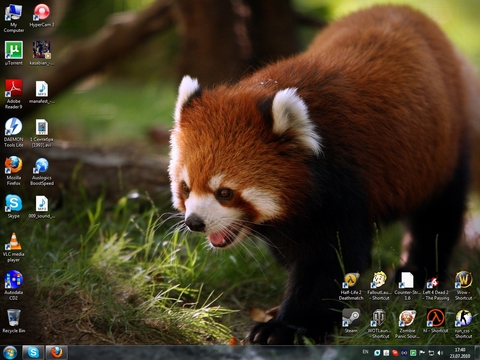This screenshot has height=360, width=480.
Task: Click the dark blue wireless tray icon
Action: pos(404,353)
